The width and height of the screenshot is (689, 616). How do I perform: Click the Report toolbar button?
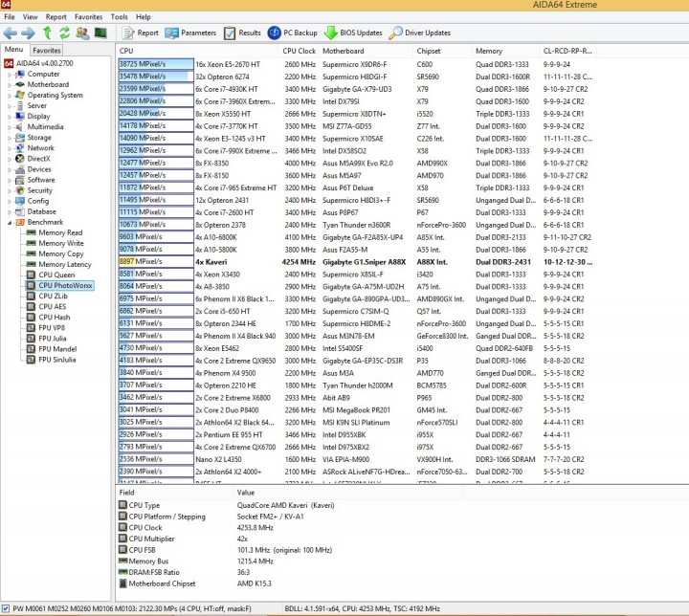(140, 33)
